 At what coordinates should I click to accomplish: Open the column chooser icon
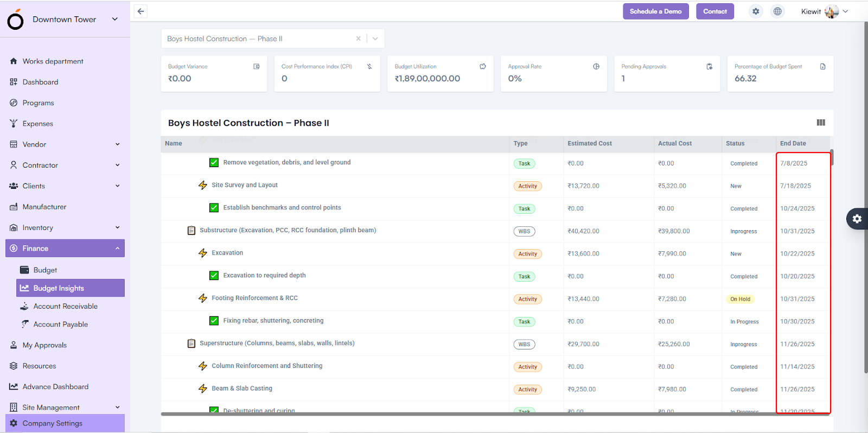tap(821, 123)
